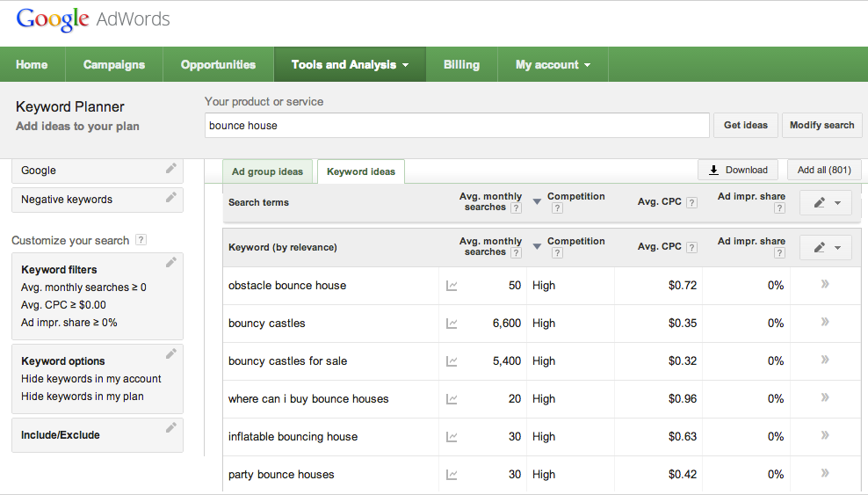Screen dimensions: 868x495
Task: Add obstacle bounce house to plan arrow
Action: tap(825, 285)
